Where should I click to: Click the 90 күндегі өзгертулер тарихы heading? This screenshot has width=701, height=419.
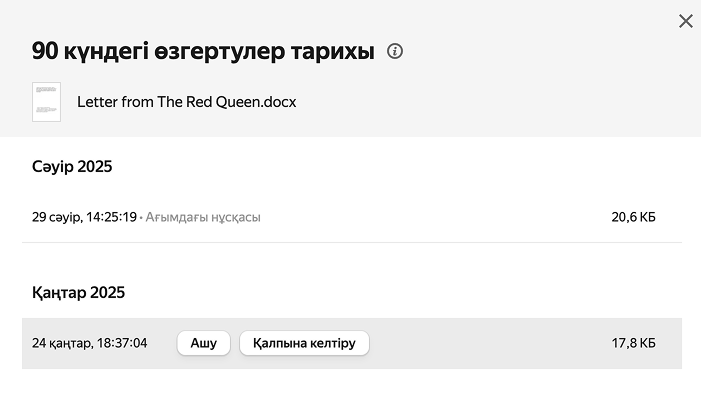coord(203,51)
